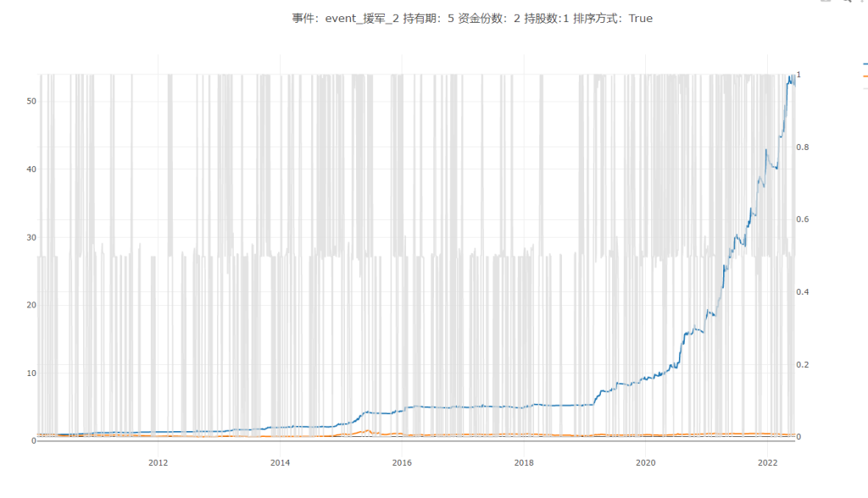Select the 30 tick on left y-axis
Image resolution: width=868 pixels, height=498 pixels.
click(31, 237)
